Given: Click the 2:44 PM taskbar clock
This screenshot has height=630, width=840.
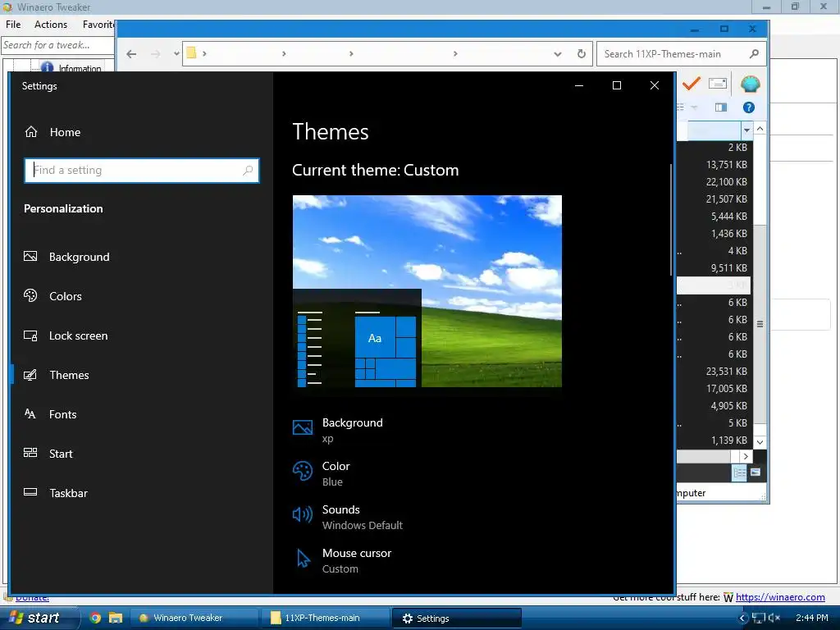Looking at the screenshot, I should coord(812,619).
